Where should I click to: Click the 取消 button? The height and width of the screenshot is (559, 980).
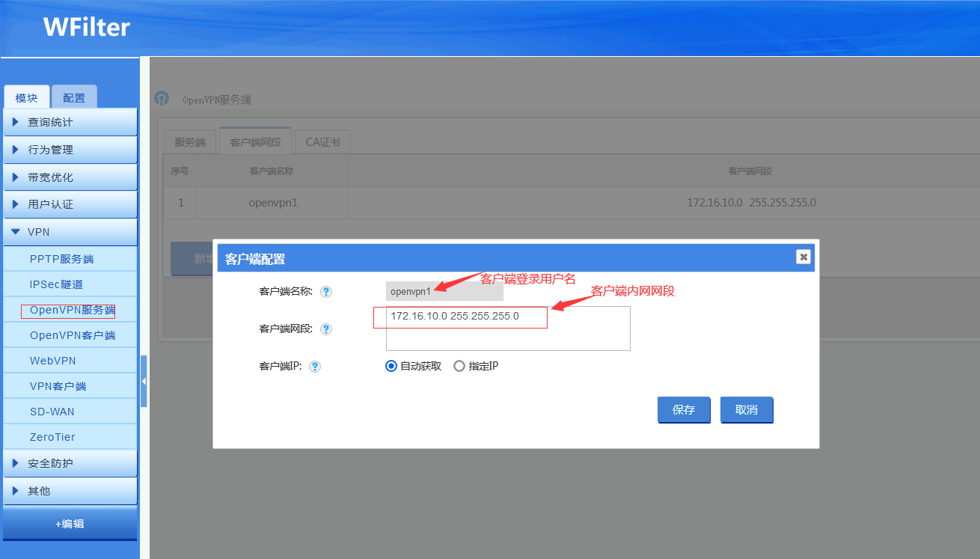tap(747, 410)
